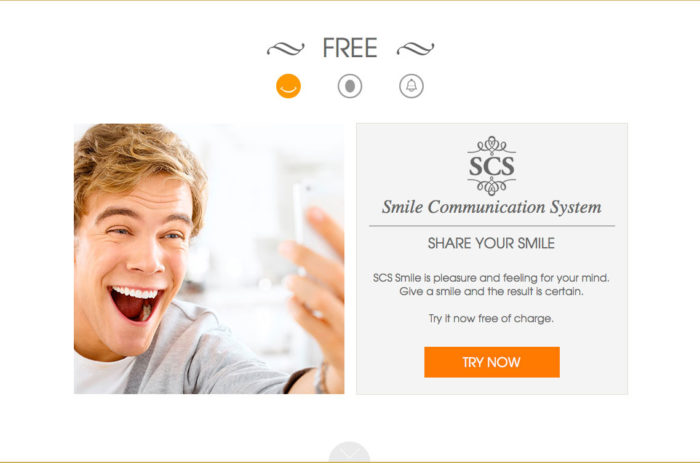Click the 'Try it now free of charge' text

[491, 318]
